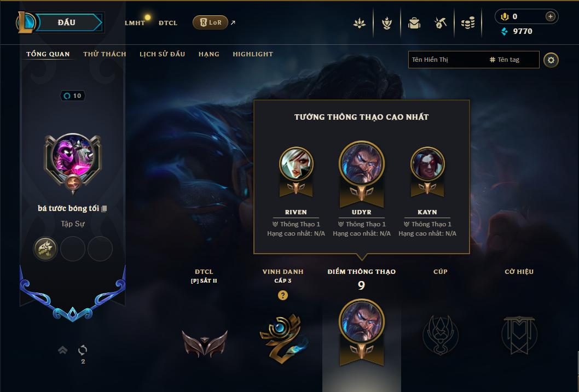The width and height of the screenshot is (579, 392).
Task: Open the Collection champions icon in top bar
Action: pyautogui.click(x=360, y=24)
